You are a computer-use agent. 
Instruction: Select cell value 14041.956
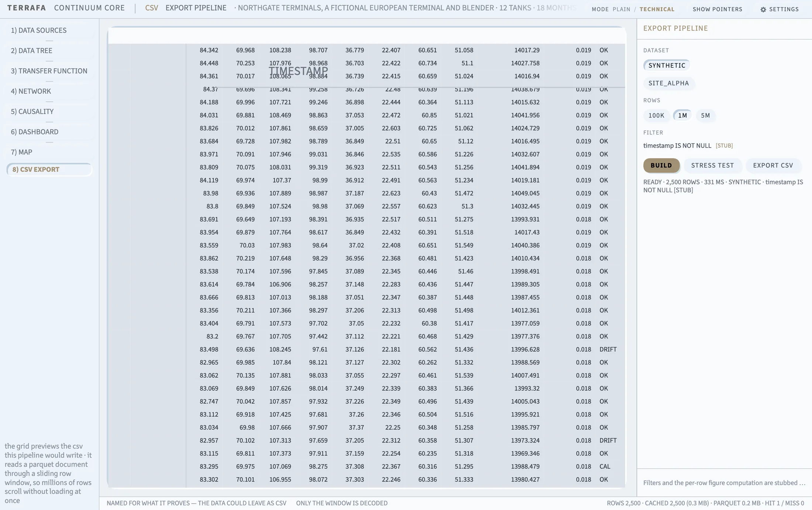[x=525, y=115]
